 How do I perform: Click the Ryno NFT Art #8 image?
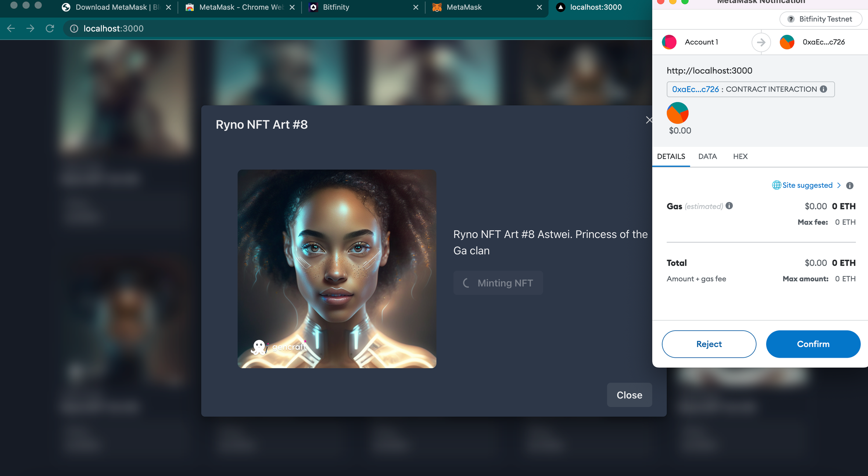[337, 269]
